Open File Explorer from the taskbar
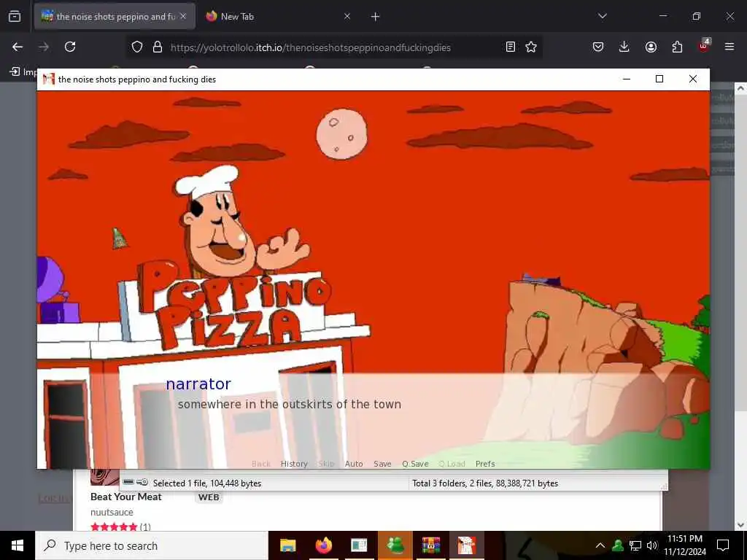The height and width of the screenshot is (560, 747). (x=287, y=545)
